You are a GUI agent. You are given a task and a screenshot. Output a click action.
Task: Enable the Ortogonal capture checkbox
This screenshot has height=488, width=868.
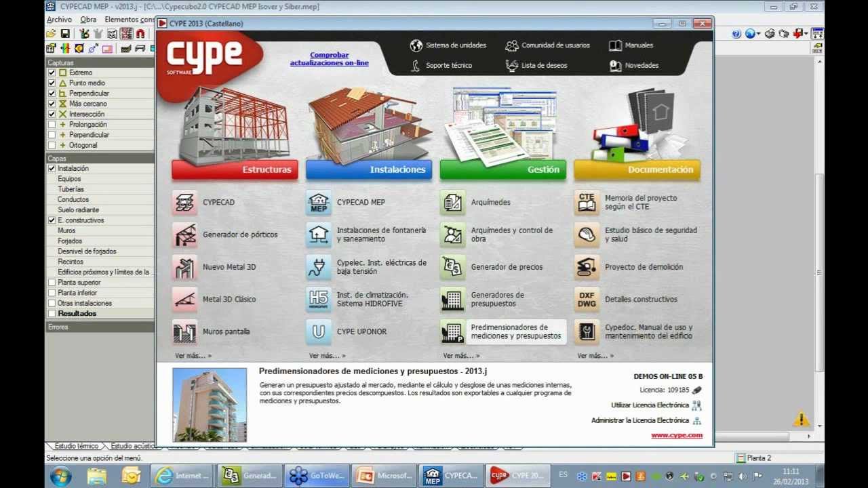[52, 145]
